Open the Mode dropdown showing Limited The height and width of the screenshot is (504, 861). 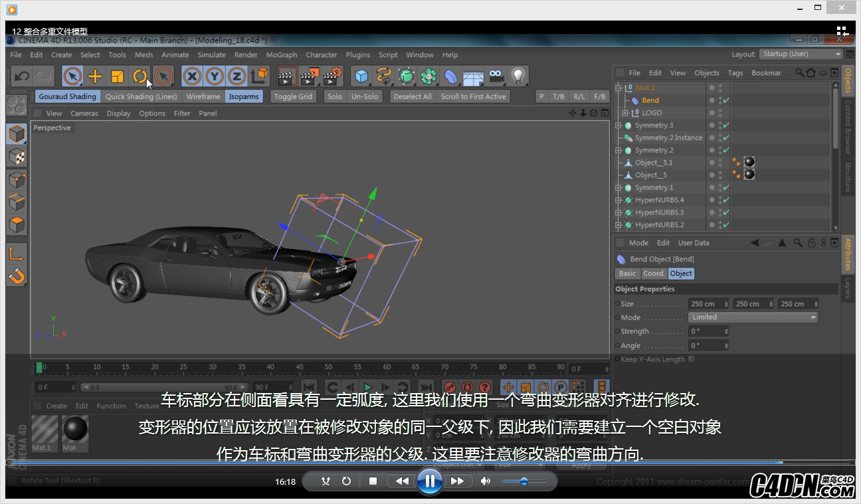pyautogui.click(x=753, y=317)
